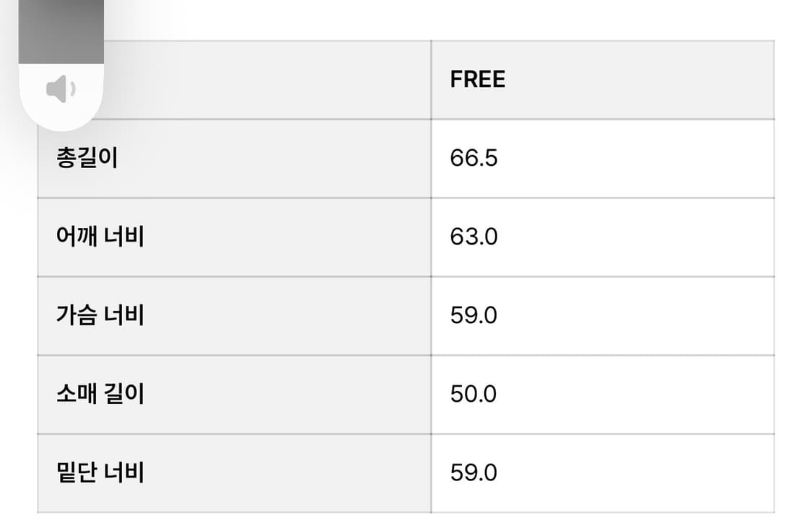Click the 소매 길이 row label
Image resolution: width=812 pixels, height=528 pixels.
pyautogui.click(x=100, y=394)
